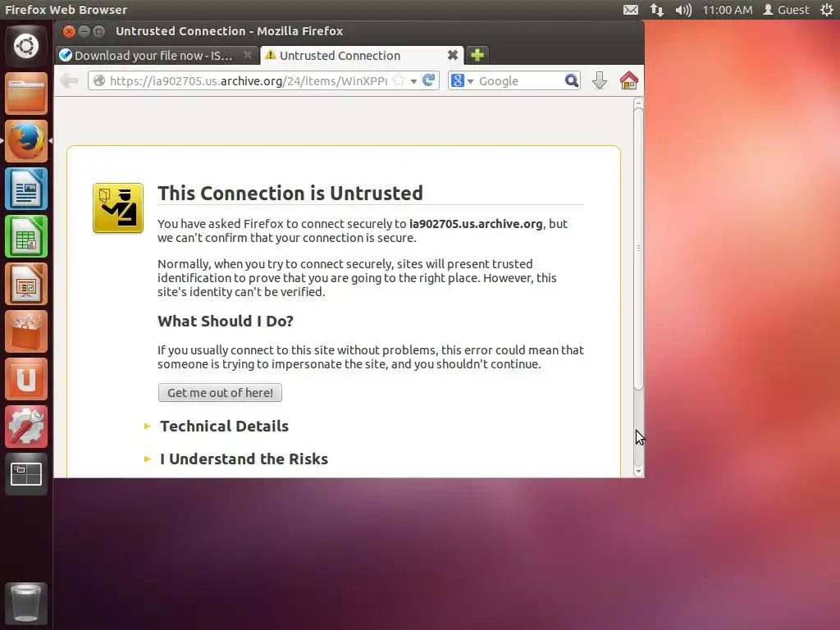Open the sound volume indicator
840x630 pixels.
click(x=683, y=10)
